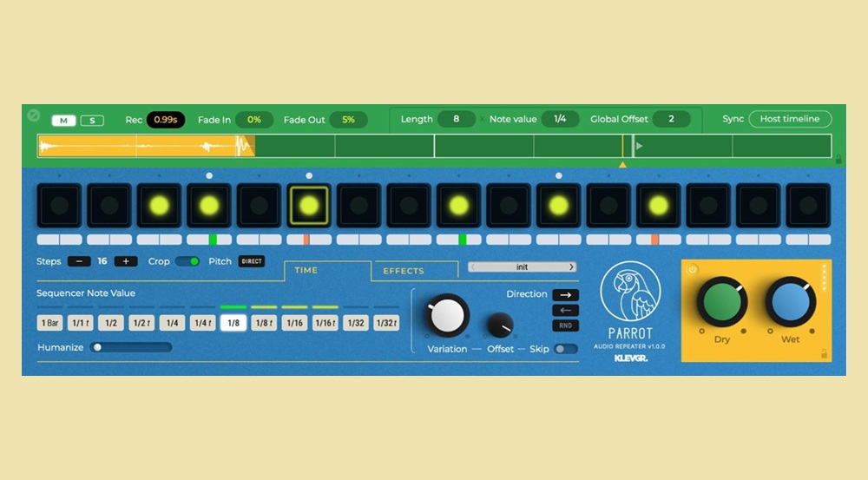Switch to the TIME tab
Image resolution: width=868 pixels, height=480 pixels.
tap(306, 271)
